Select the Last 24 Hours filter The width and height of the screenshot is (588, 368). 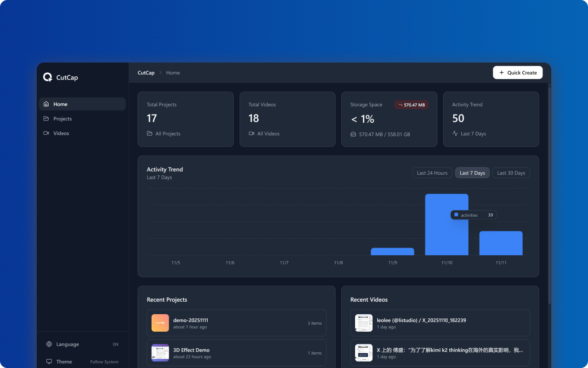(x=432, y=172)
